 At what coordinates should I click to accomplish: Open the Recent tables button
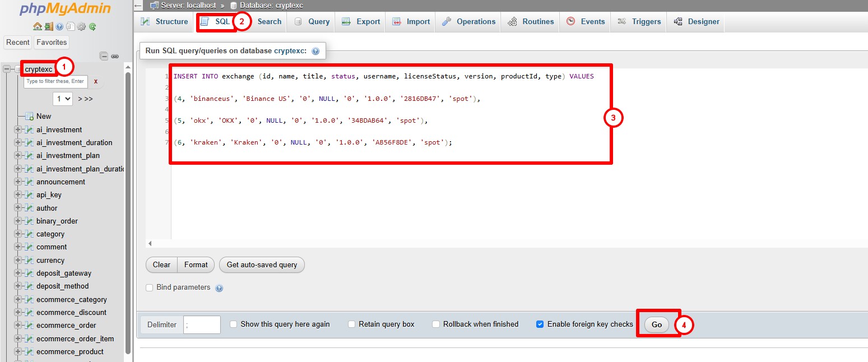pos(18,42)
